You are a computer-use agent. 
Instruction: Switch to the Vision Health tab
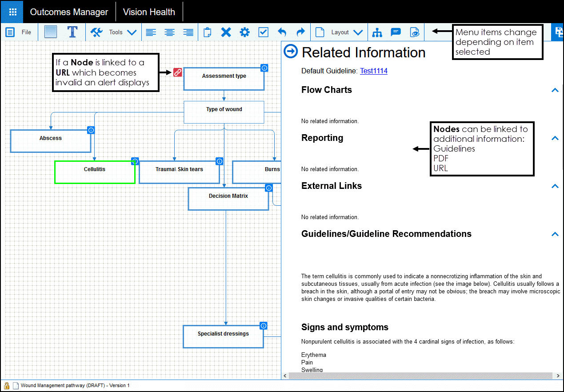coord(149,12)
